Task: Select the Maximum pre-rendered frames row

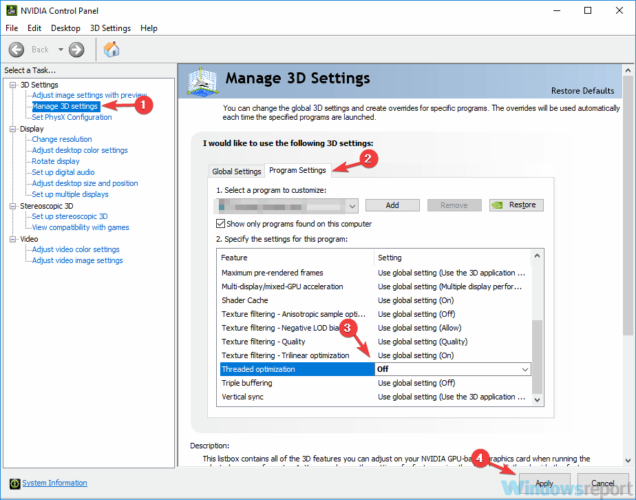Action: [x=375, y=273]
